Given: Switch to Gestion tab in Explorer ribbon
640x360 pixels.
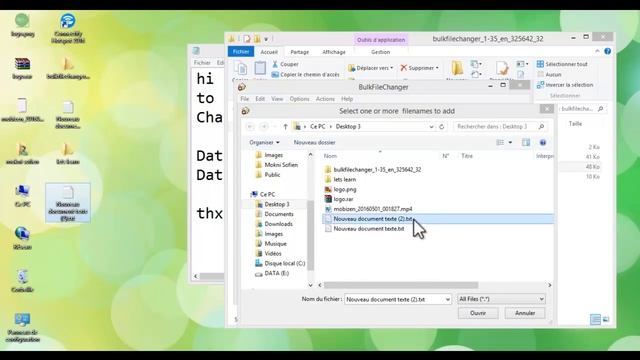Looking at the screenshot, I should pyautogui.click(x=380, y=52).
